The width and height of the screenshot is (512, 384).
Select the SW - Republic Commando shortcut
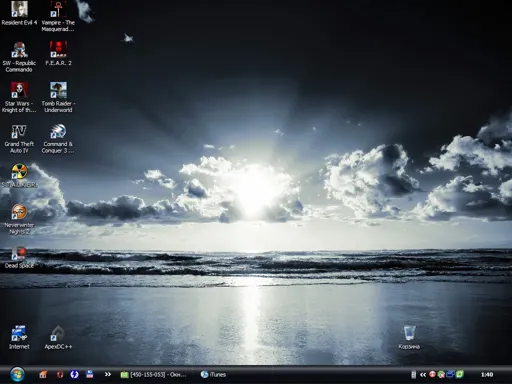(19, 57)
